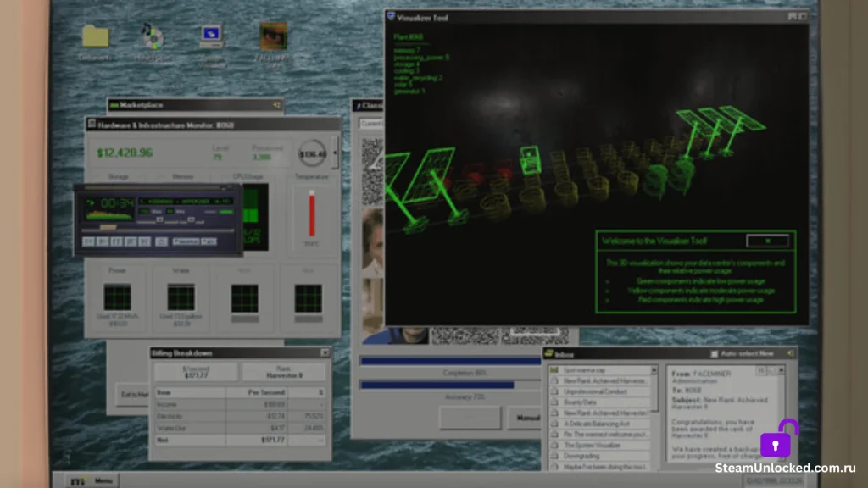Click the 00:34 time display in media player
Screen dimensions: 868x488
[117, 202]
